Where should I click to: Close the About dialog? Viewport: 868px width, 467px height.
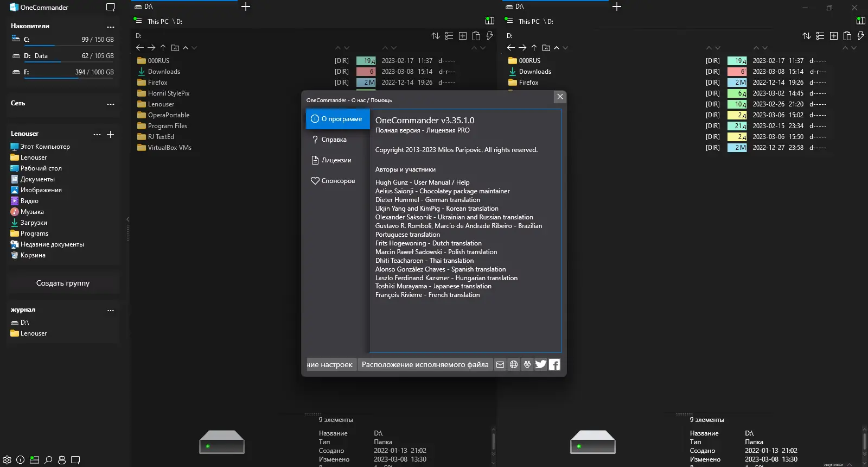[x=560, y=97]
